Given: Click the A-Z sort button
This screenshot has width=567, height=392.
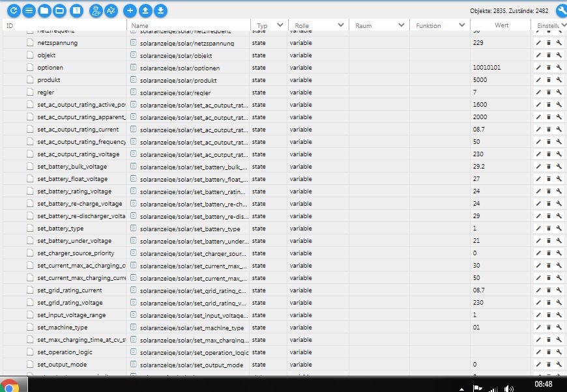Looking at the screenshot, I should point(111,10).
